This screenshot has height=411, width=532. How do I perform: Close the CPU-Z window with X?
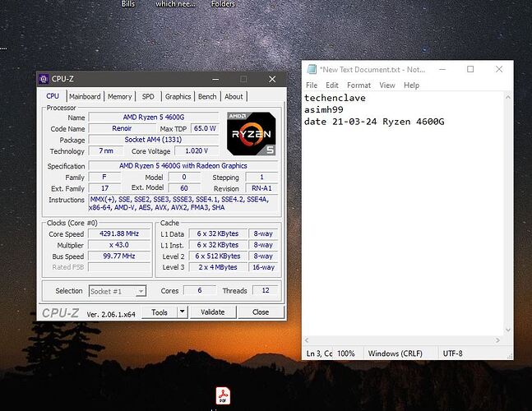272,79
